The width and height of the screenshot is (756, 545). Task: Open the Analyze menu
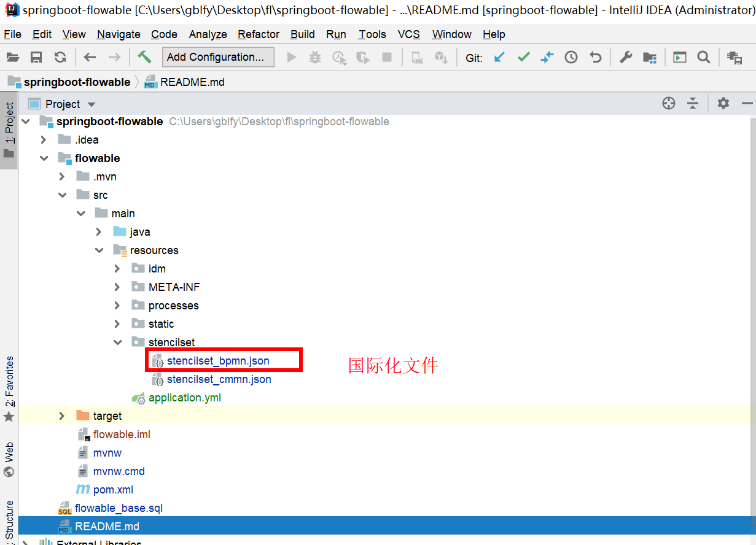[208, 34]
